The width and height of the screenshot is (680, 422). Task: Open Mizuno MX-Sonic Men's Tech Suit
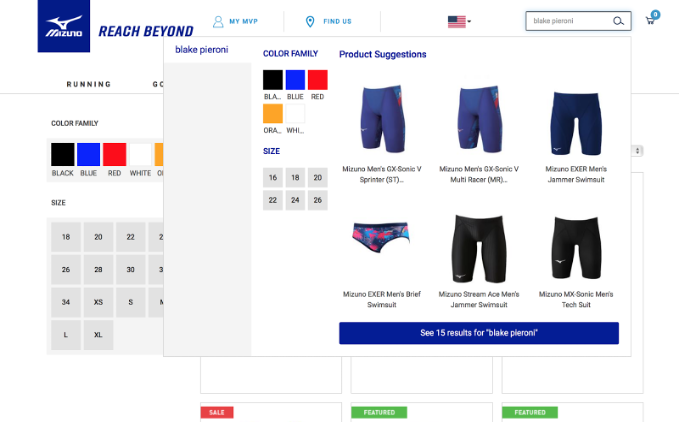[x=576, y=299]
